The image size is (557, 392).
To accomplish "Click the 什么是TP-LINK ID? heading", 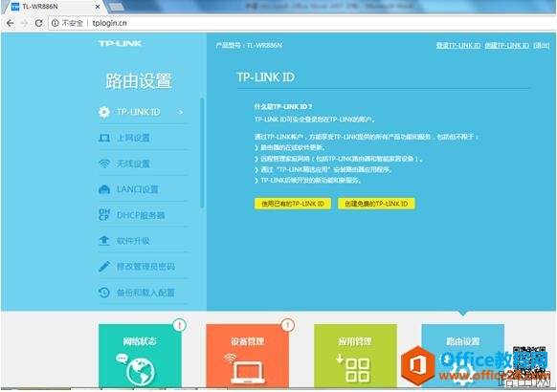I will [283, 107].
